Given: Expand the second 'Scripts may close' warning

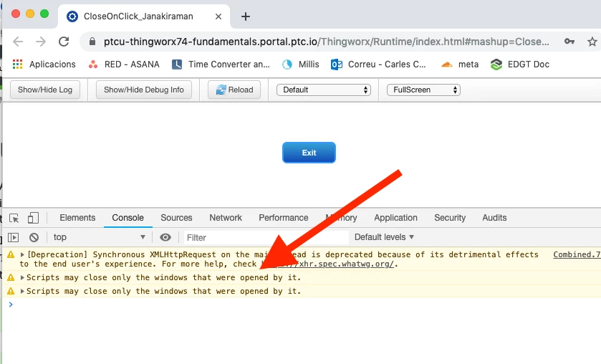Looking at the screenshot, I should coord(22,291).
